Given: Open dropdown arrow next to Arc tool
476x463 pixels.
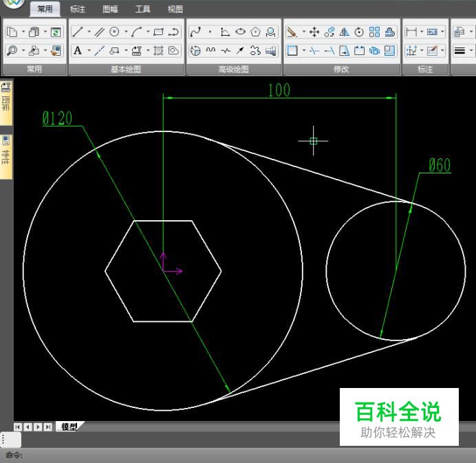Looking at the screenshot, I should point(148,31).
